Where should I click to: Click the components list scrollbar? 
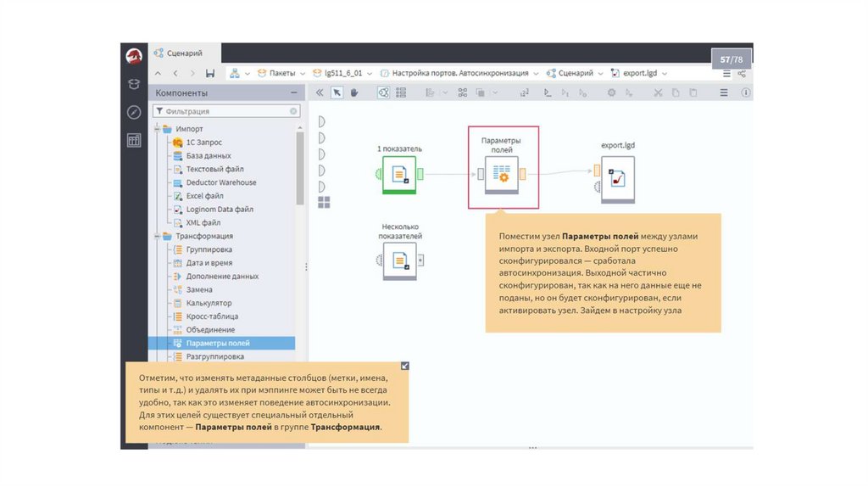pyautogui.click(x=300, y=169)
